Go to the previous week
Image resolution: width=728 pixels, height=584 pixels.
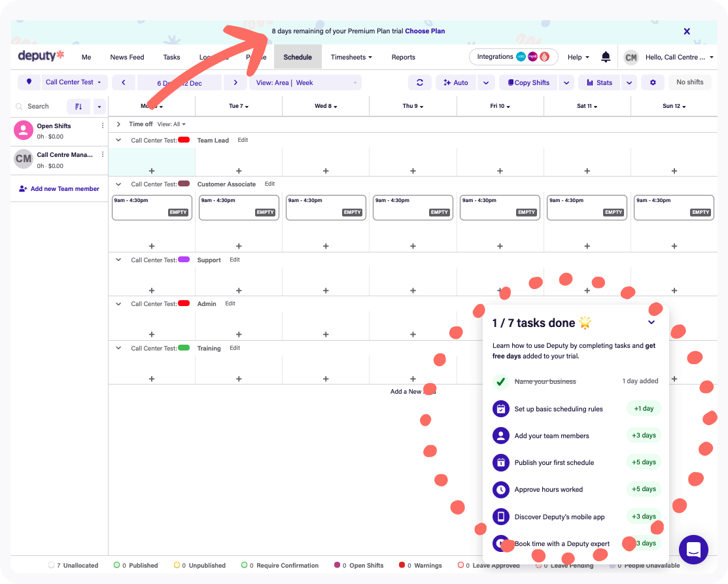[124, 82]
